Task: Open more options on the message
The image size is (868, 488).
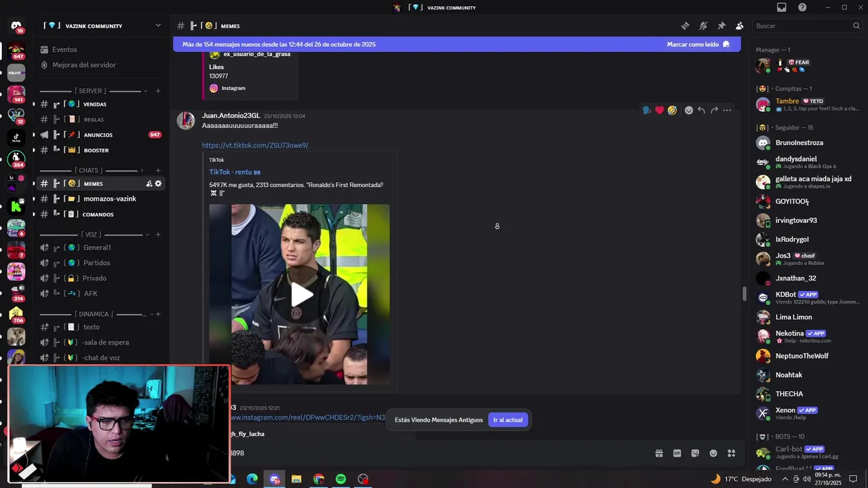Action: [x=727, y=110]
